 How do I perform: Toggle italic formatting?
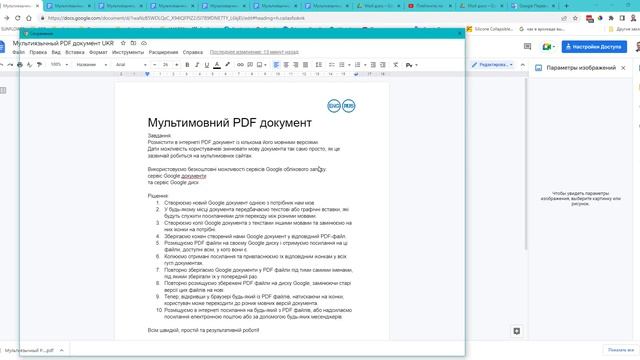[197, 64]
